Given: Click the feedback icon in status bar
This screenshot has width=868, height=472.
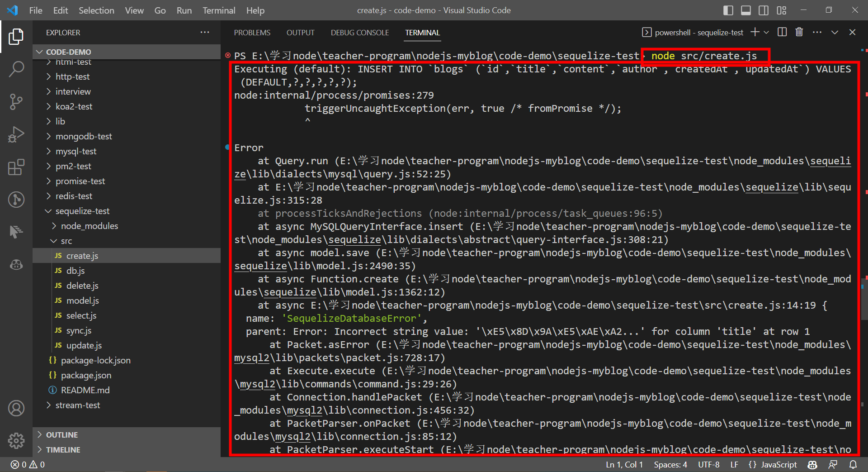Looking at the screenshot, I should (x=833, y=465).
